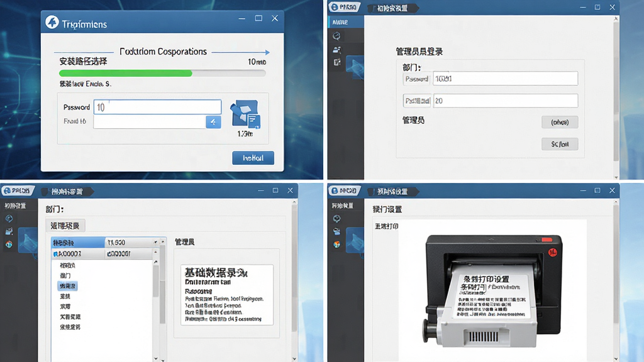
Task: Click the blue install button in the Tripiomiens window
Action: pyautogui.click(x=253, y=158)
